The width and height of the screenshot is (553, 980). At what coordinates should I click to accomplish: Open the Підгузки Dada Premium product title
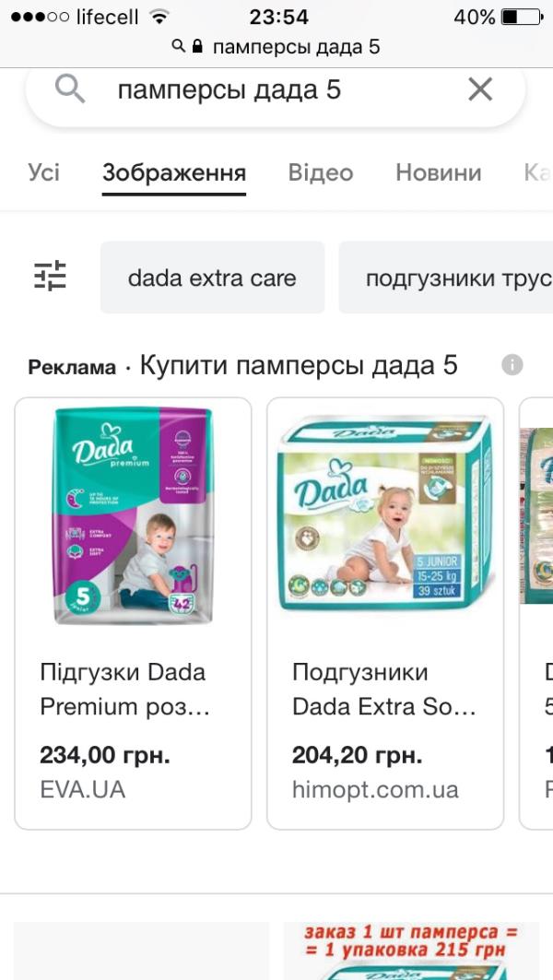(x=125, y=690)
